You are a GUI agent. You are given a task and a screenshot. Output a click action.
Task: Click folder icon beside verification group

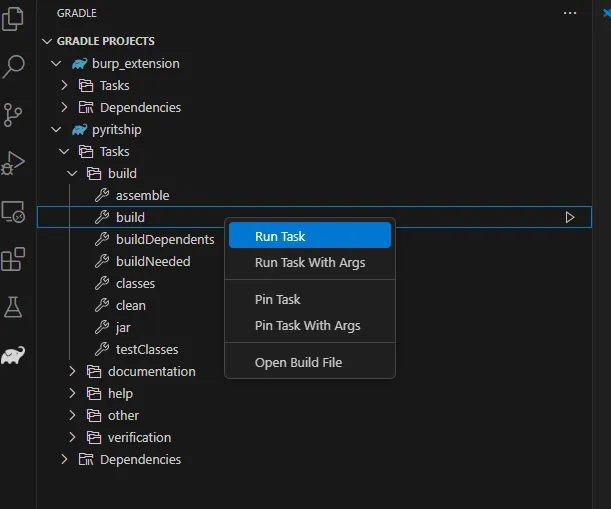click(94, 437)
